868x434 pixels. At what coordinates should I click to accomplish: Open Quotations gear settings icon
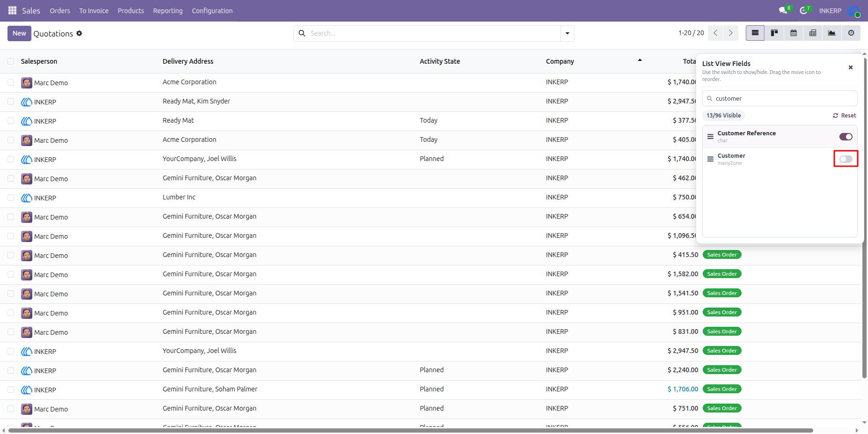coord(79,33)
